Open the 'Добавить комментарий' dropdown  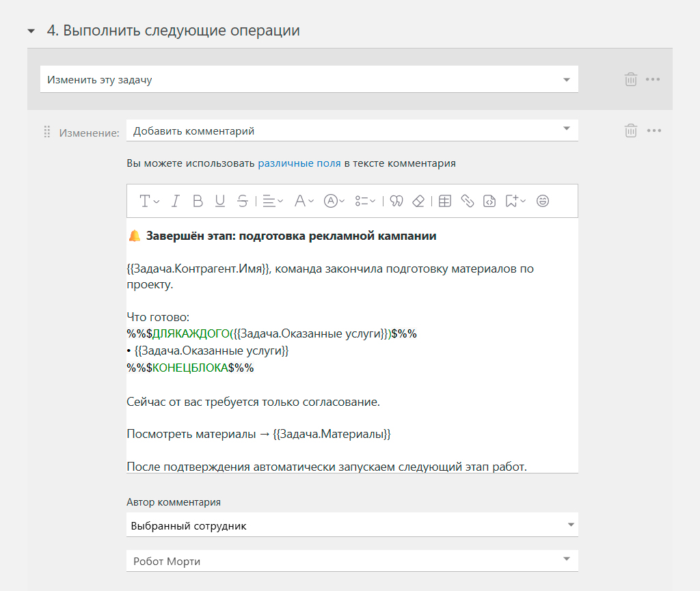[352, 130]
